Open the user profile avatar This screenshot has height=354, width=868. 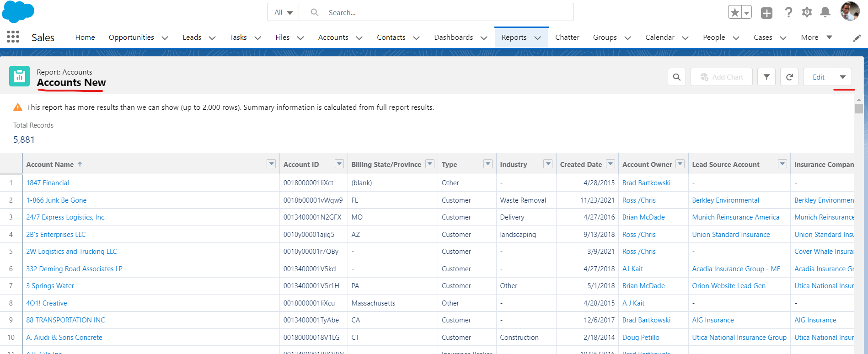pyautogui.click(x=850, y=11)
